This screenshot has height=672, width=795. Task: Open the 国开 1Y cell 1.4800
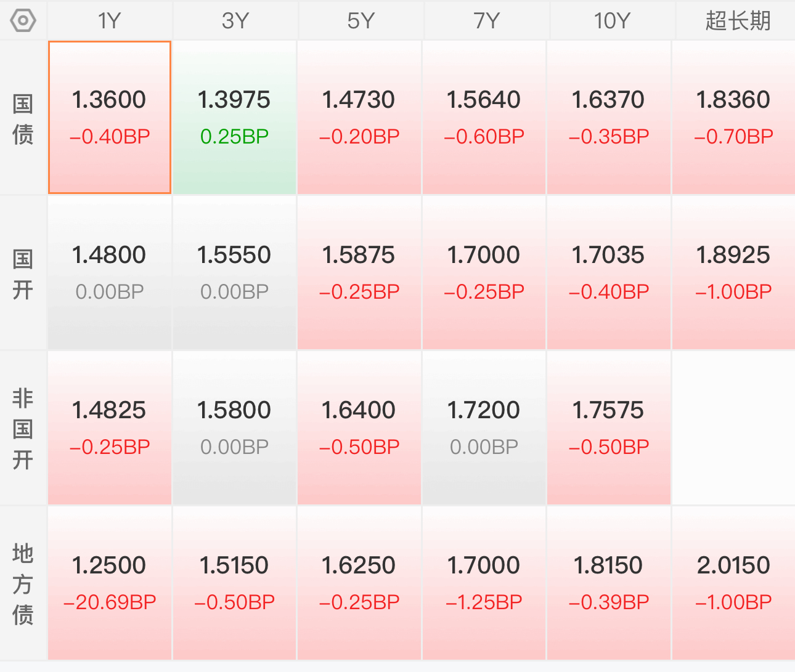(x=110, y=273)
